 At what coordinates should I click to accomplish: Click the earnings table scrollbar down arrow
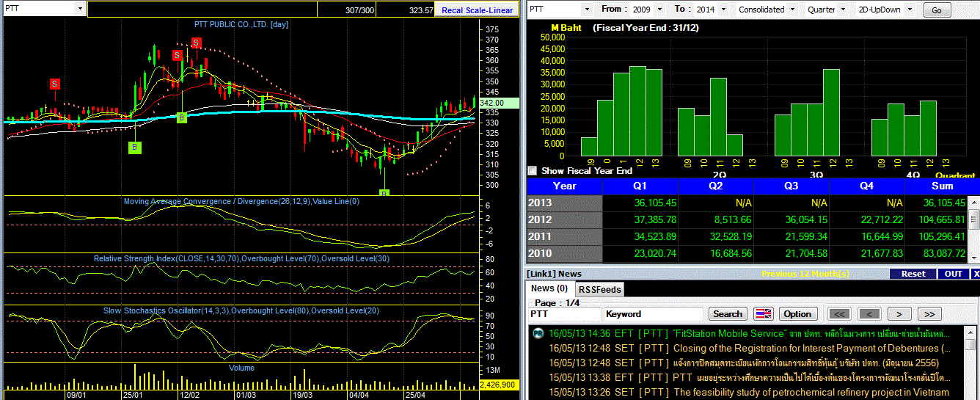974,257
